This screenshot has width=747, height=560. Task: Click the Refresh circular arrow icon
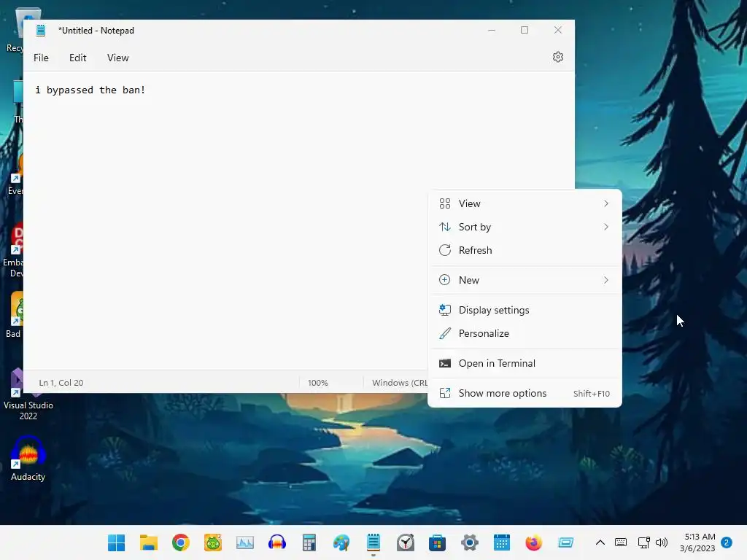click(444, 251)
